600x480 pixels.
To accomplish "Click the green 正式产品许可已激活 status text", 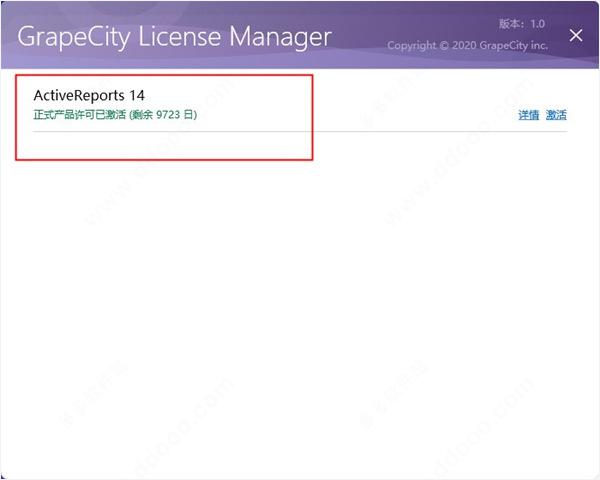I will (x=80, y=114).
